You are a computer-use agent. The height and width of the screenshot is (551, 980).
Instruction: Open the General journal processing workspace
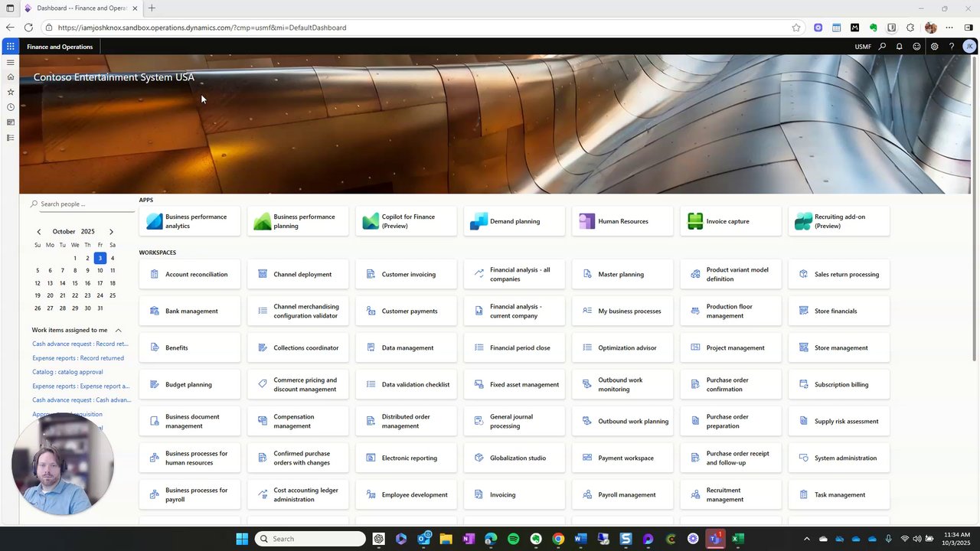514,421
